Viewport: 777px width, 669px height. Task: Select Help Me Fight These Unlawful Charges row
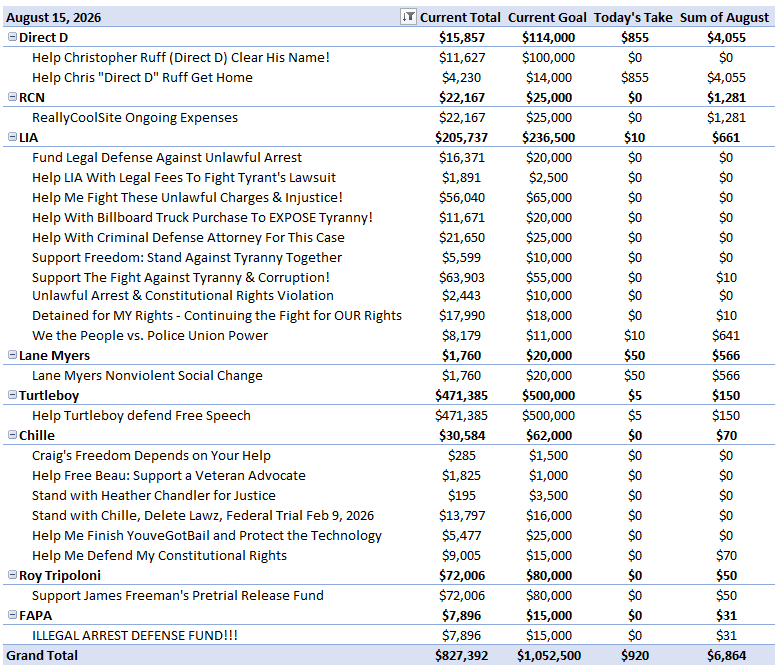pos(187,197)
